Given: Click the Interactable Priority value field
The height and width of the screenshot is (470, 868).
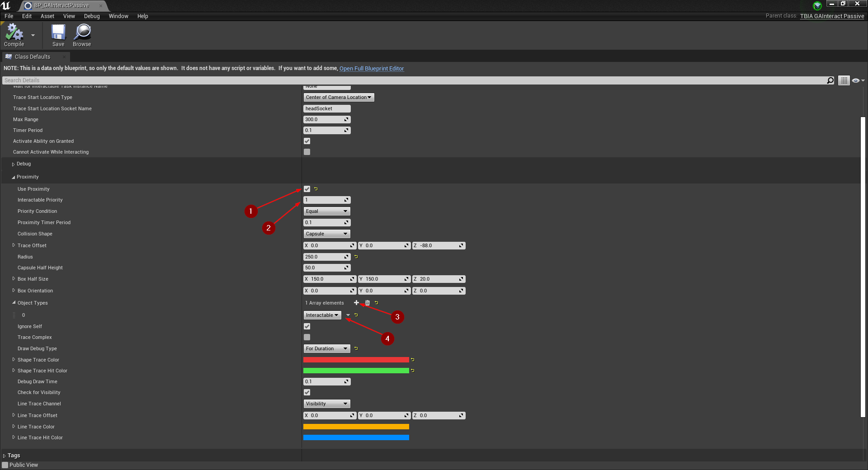Looking at the screenshot, I should pyautogui.click(x=327, y=200).
